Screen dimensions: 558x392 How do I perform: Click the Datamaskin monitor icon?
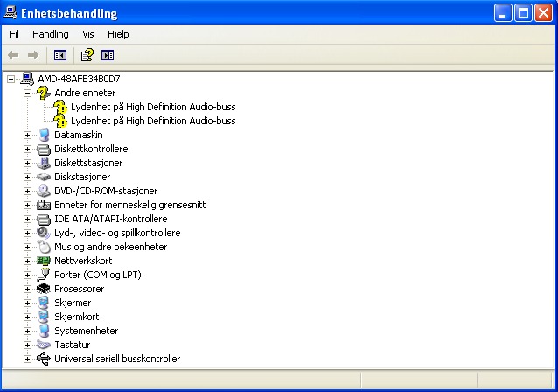click(44, 135)
